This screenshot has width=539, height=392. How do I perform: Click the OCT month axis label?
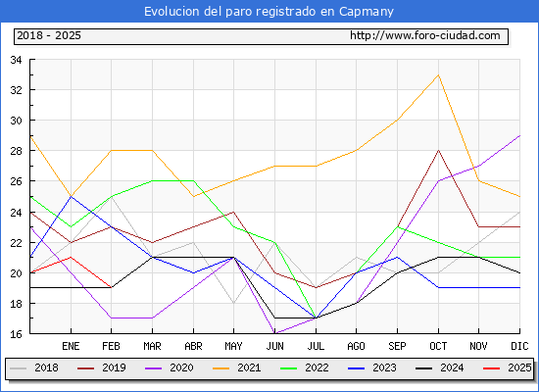(438, 346)
